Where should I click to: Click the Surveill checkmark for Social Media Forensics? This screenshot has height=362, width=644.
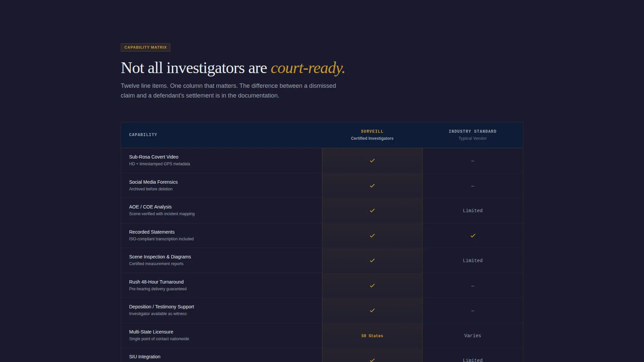pos(372,186)
